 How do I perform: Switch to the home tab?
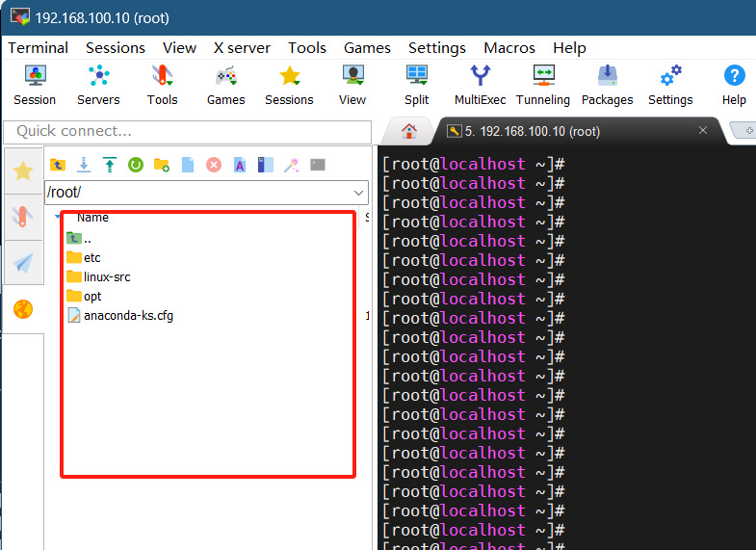[x=409, y=131]
